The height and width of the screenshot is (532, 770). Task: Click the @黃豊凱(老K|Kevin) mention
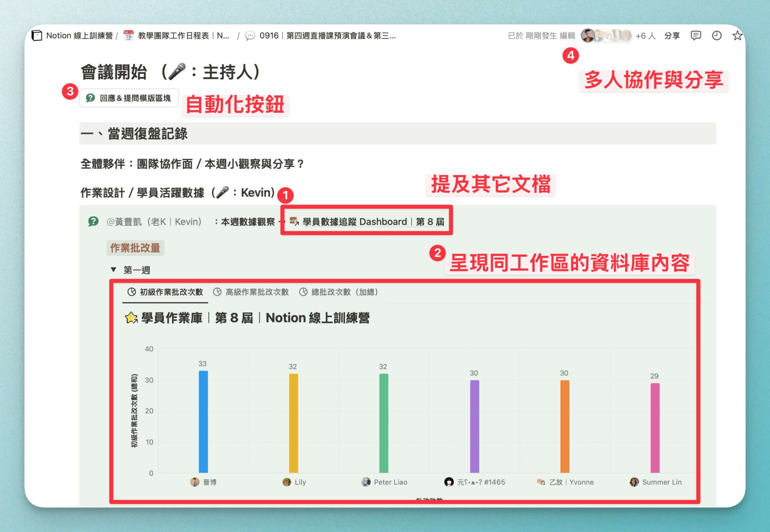(x=154, y=222)
